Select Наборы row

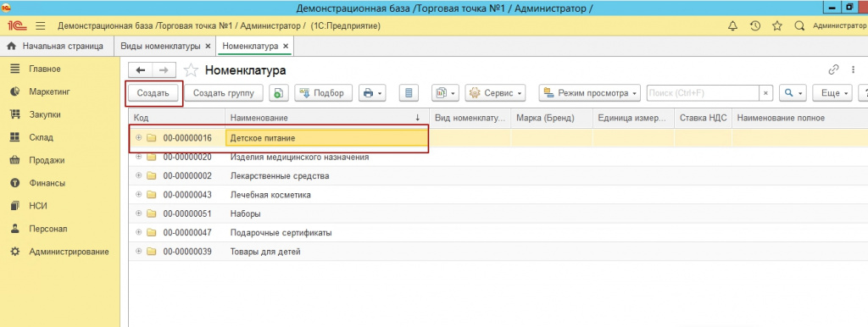498,213
